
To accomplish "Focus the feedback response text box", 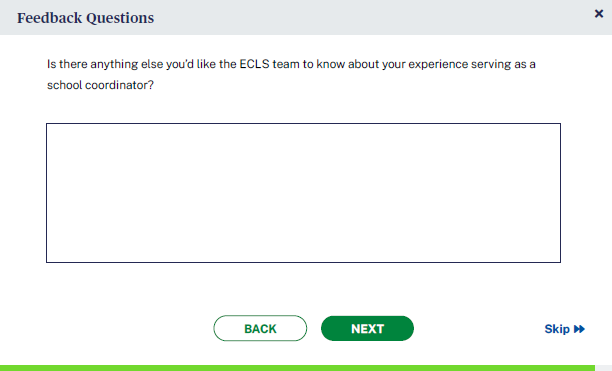I will (x=303, y=193).
